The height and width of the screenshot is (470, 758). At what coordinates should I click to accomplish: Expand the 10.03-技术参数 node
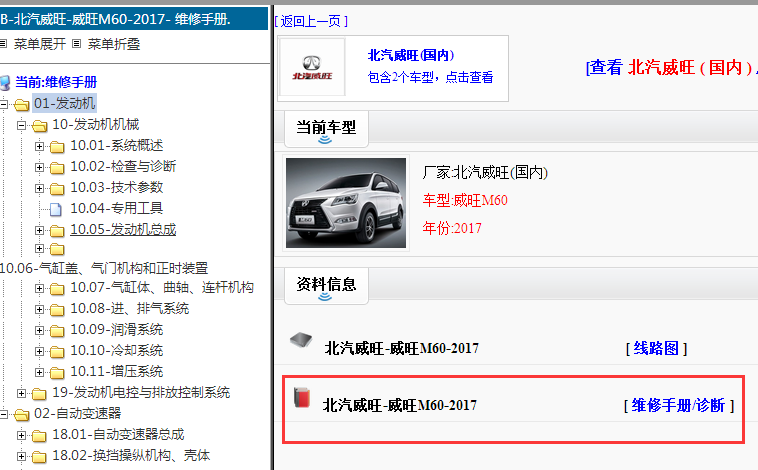coord(40,188)
